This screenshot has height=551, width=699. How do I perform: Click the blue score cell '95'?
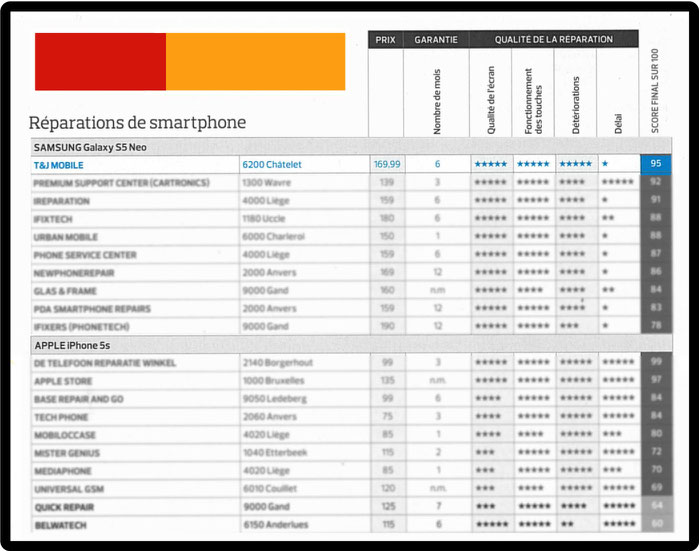[656, 164]
